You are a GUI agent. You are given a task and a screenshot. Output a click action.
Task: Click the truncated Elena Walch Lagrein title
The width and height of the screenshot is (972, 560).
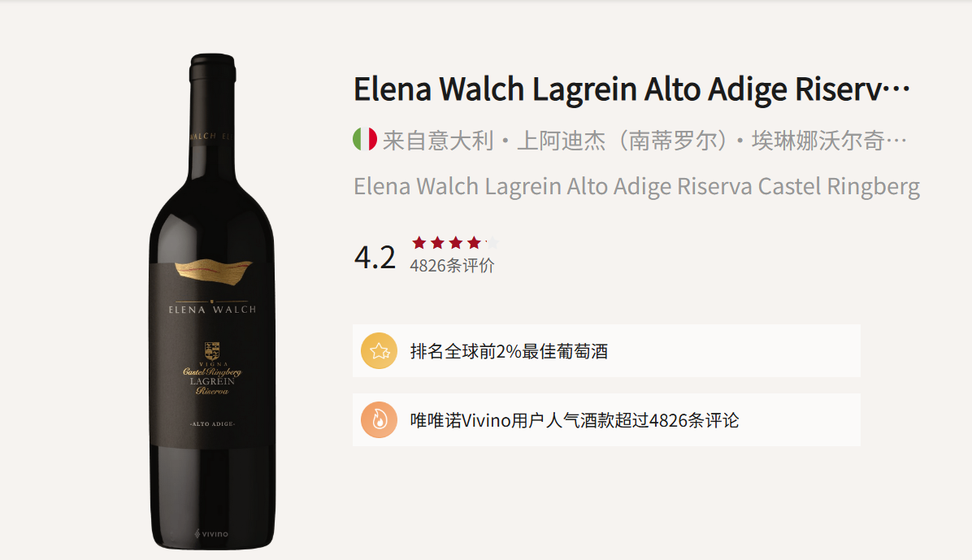(631, 89)
